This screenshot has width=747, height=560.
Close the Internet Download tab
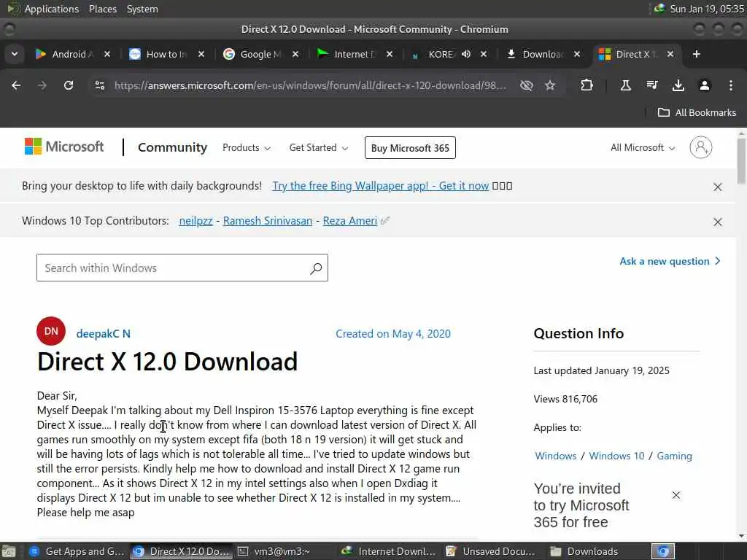click(390, 54)
